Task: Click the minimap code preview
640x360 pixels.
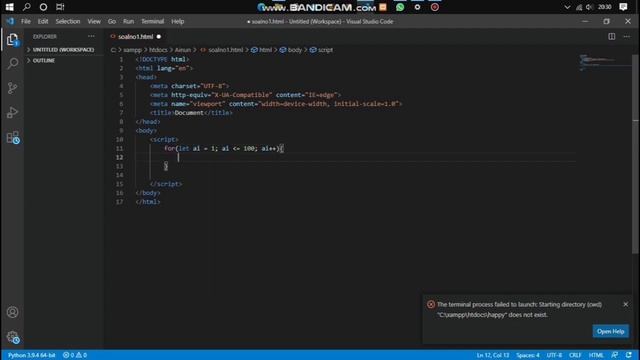Action: pyautogui.click(x=604, y=62)
